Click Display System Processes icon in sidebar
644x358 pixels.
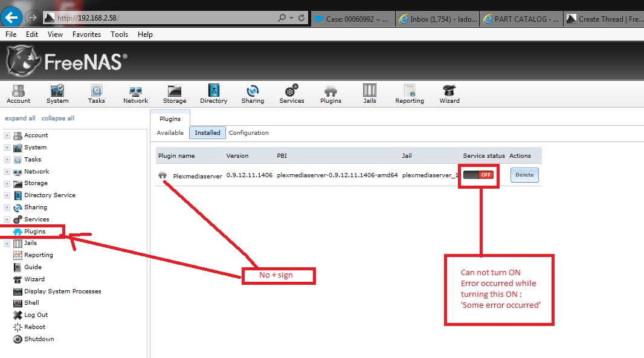click(18, 291)
